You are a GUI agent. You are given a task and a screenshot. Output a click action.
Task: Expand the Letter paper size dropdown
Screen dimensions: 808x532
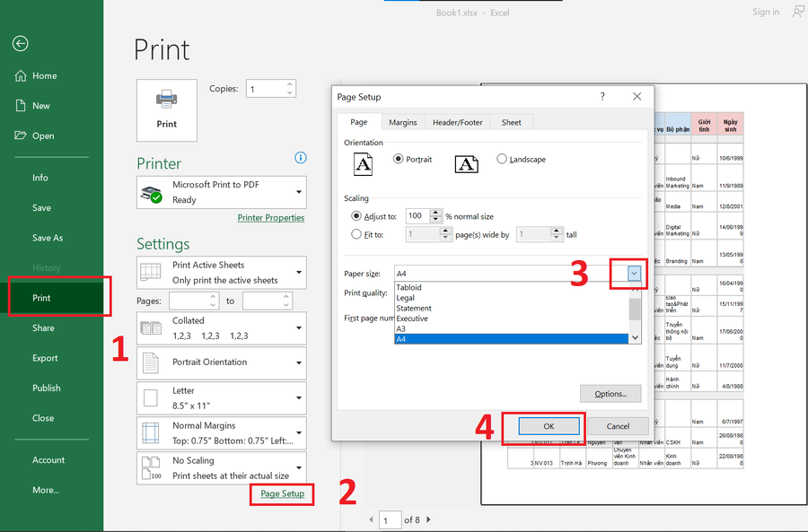click(x=222, y=397)
